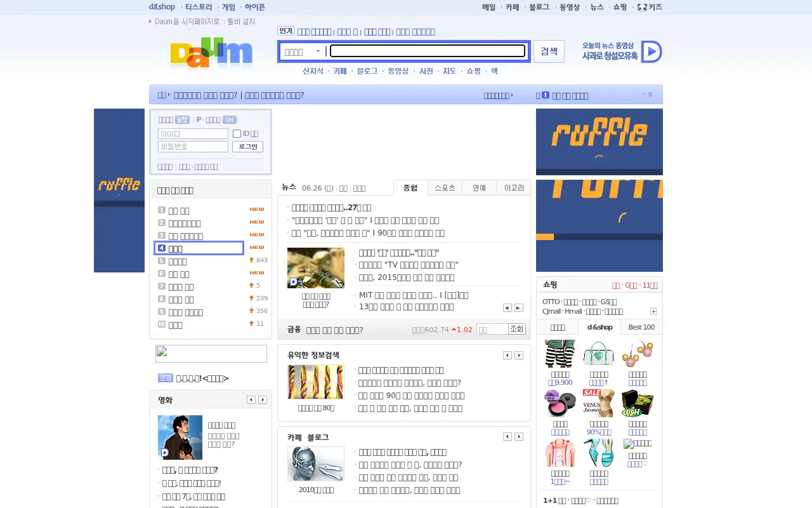Screen dimensions: 812x508
Task: Play today's news video with the arrow icon
Action: (x=652, y=51)
